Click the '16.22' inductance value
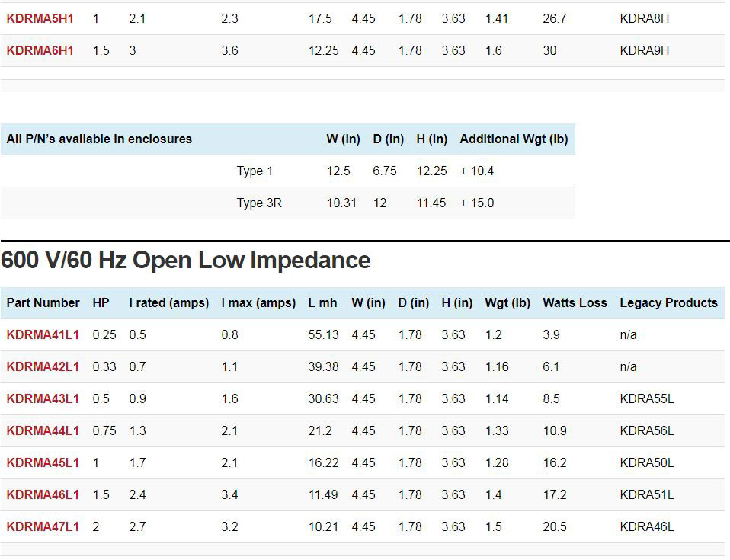Screen dimensions: 730x560 [324, 462]
